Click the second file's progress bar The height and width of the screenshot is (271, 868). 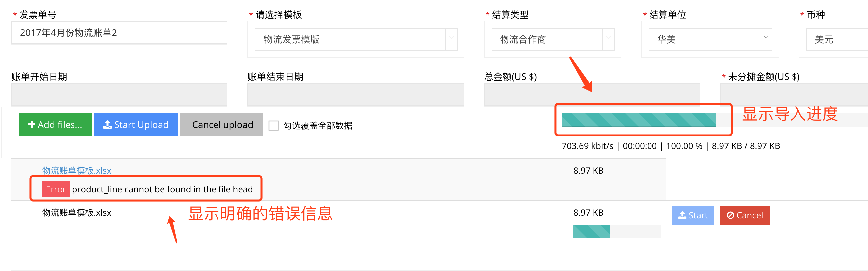pyautogui.click(x=617, y=231)
